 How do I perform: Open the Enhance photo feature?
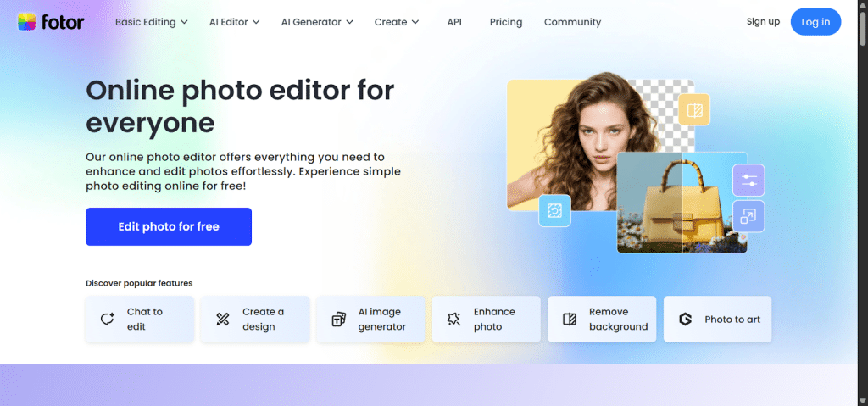coord(487,319)
